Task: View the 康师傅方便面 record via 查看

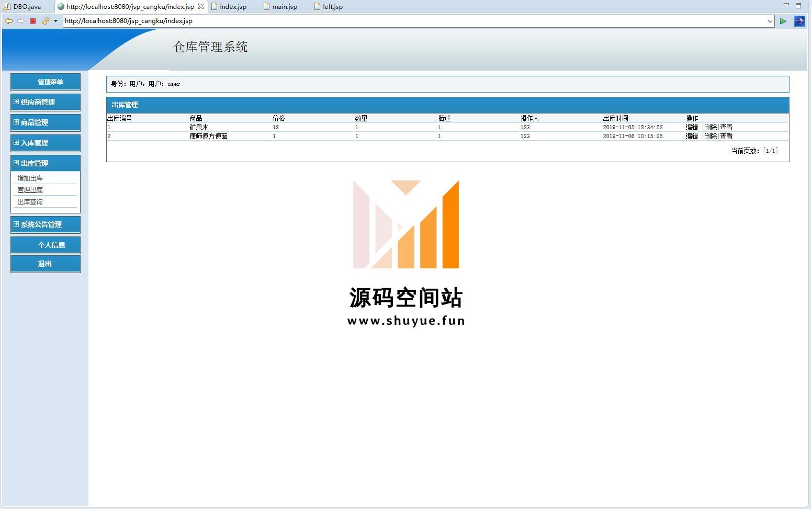Action: [x=726, y=136]
